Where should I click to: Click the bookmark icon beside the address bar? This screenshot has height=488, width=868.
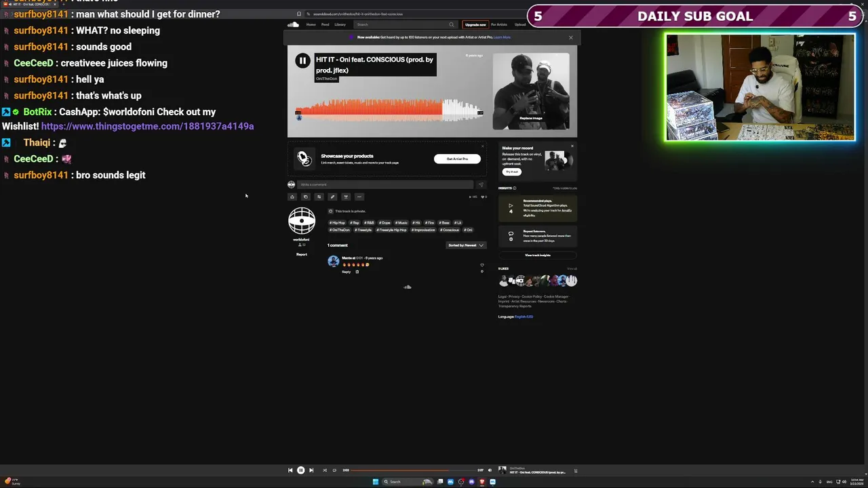coord(299,14)
